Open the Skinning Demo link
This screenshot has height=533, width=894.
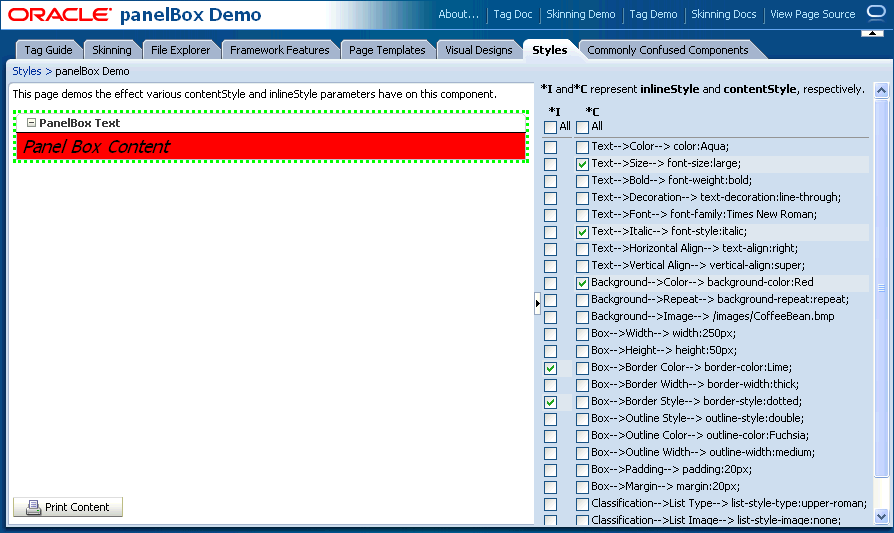pyautogui.click(x=580, y=14)
